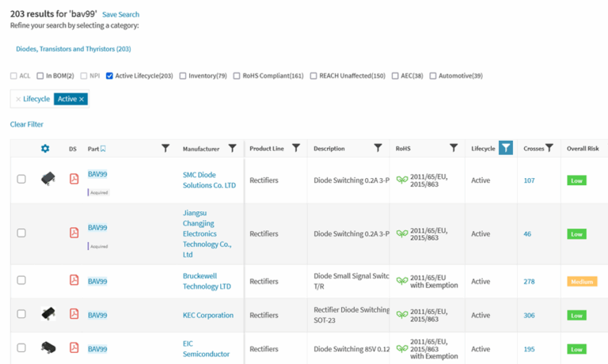
Task: Open KEC Corporation manufacturer link
Action: pyautogui.click(x=208, y=315)
